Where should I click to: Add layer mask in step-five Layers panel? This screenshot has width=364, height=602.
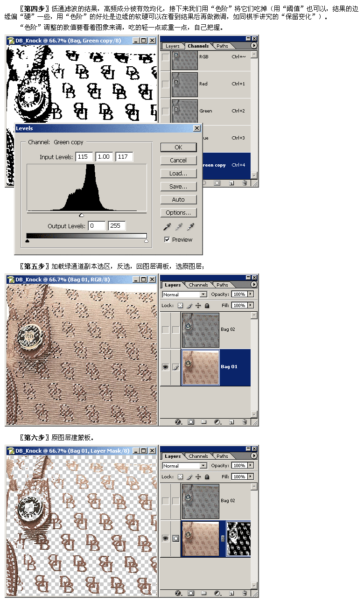click(191, 422)
